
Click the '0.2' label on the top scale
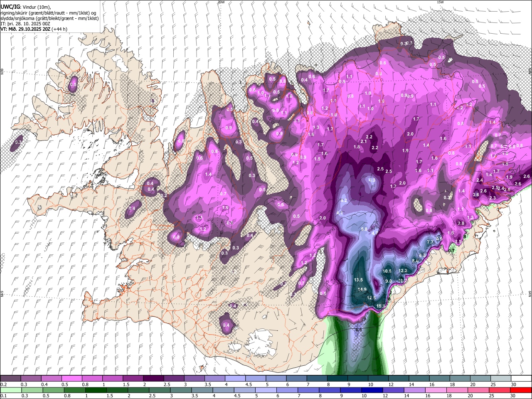[x=3, y=384]
